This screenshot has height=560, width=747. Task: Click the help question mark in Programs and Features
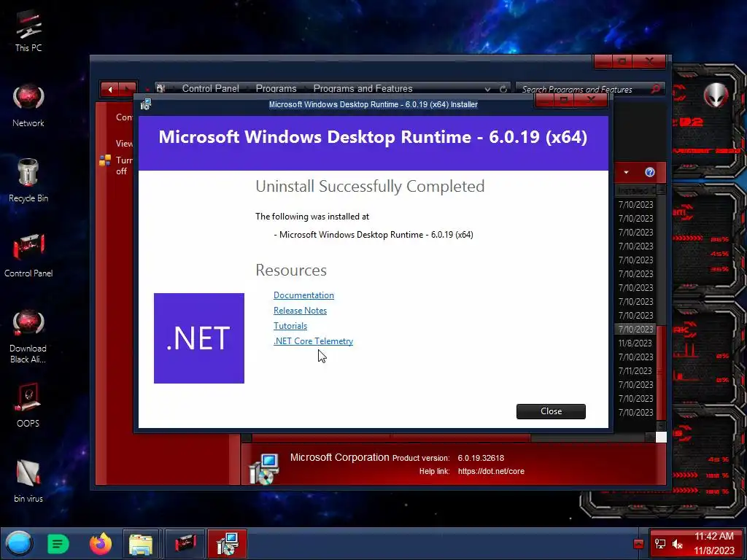point(649,172)
